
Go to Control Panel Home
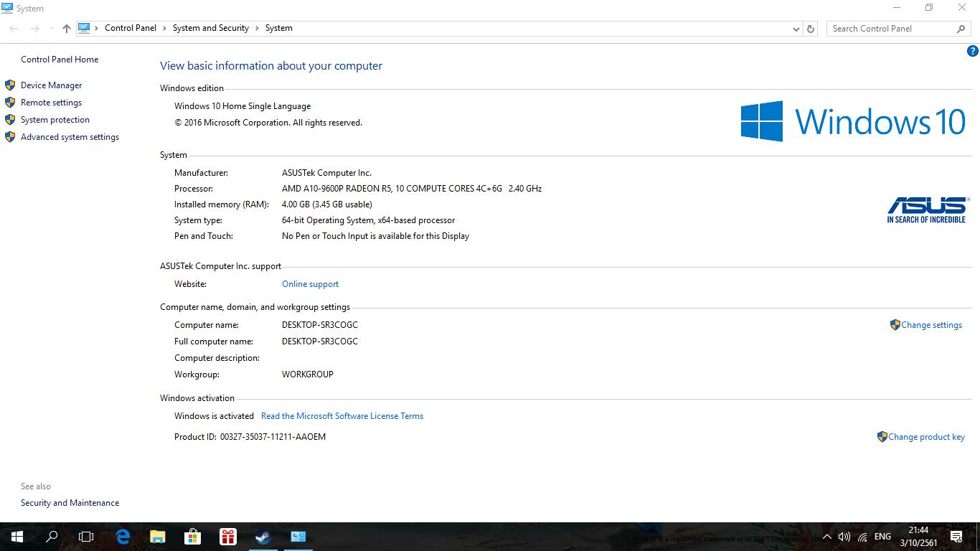[60, 60]
